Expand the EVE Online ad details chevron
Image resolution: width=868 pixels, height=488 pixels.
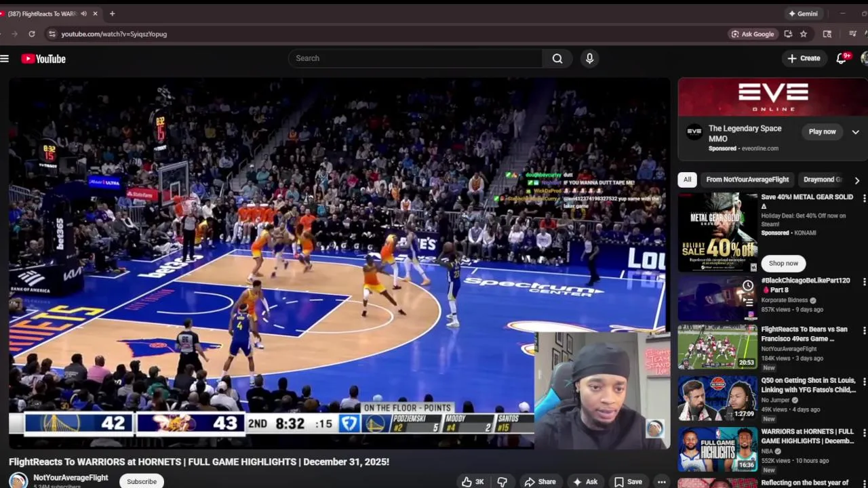coord(855,132)
